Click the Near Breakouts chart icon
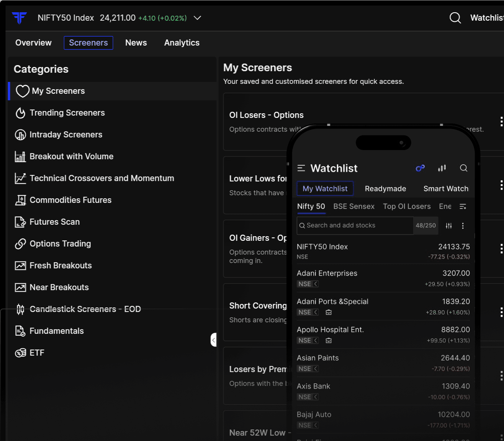Viewport: 504px width, 441px height. [20, 287]
